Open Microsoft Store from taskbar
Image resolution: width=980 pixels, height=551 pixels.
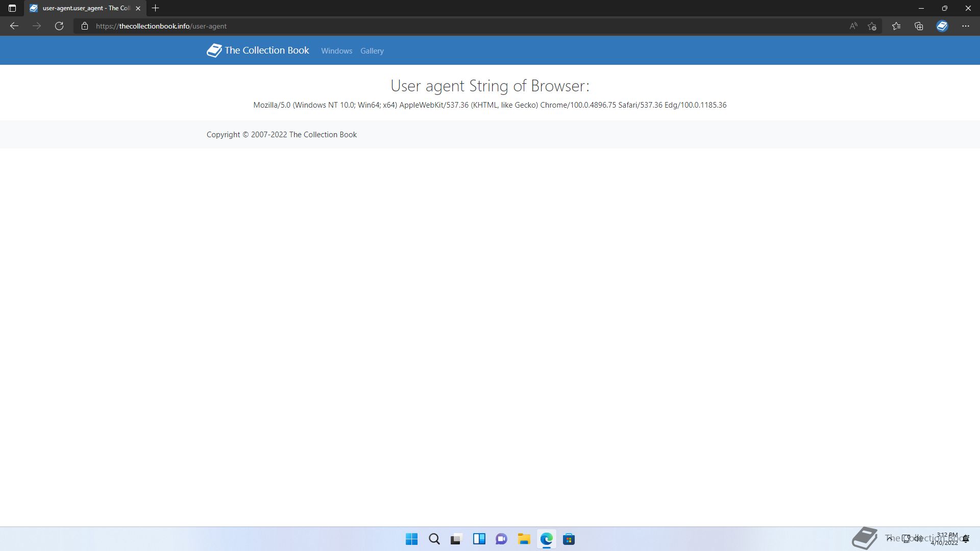tap(569, 539)
